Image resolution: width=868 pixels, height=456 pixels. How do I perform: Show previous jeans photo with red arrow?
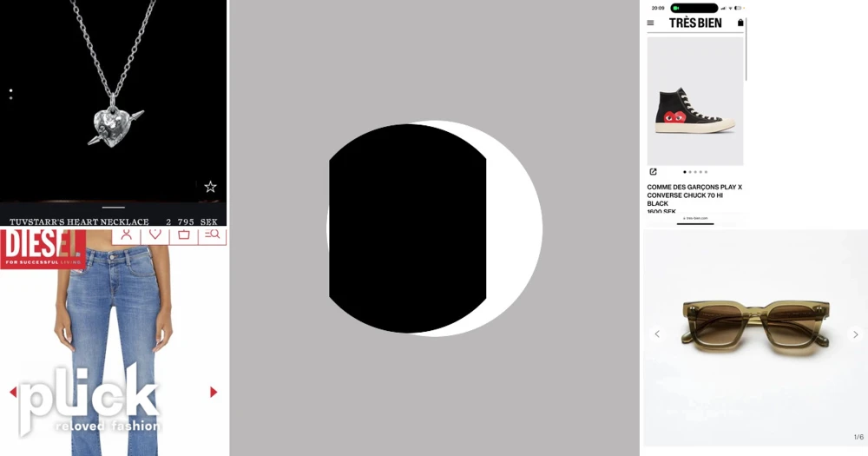click(x=13, y=393)
